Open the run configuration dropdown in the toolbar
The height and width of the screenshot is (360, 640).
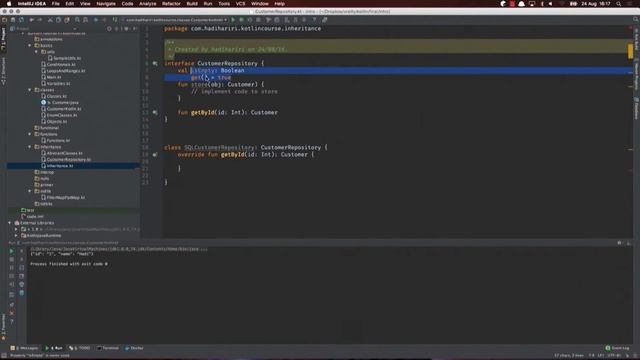pyautogui.click(x=176, y=20)
